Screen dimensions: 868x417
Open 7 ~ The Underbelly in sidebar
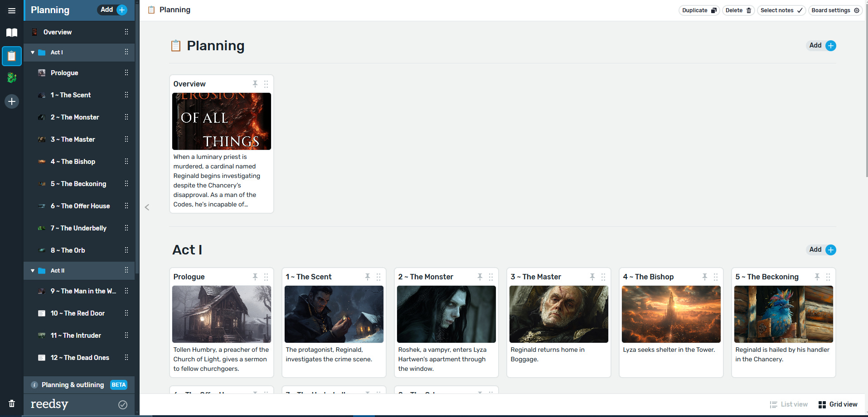79,228
